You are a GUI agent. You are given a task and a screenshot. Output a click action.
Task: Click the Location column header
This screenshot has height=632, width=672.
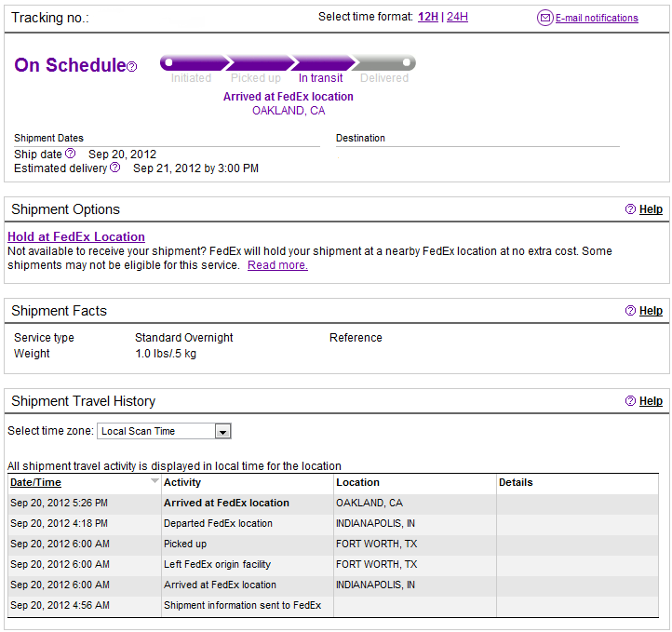point(357,482)
